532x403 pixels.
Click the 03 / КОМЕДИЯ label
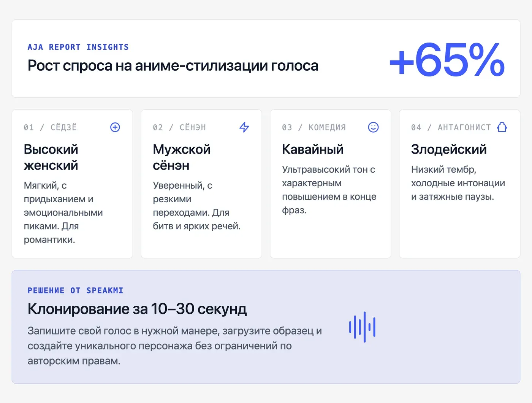314,127
